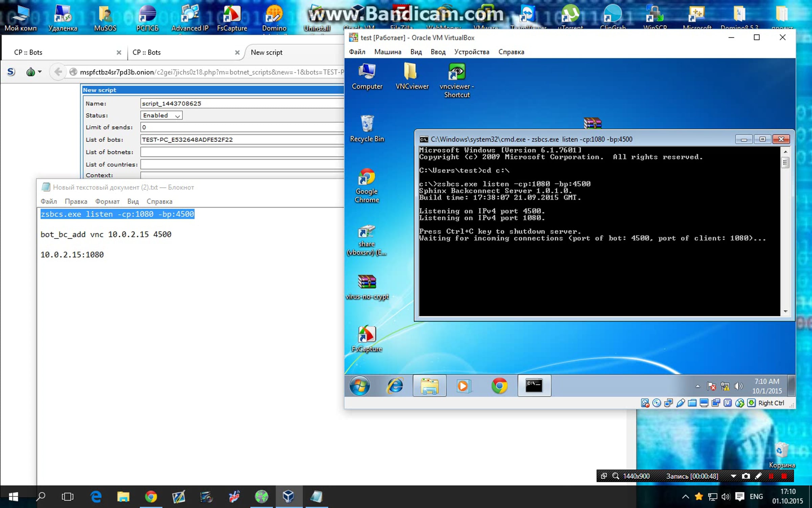The height and width of the screenshot is (508, 812).
Task: Open the Удаленка desktop shortcut
Action: pyautogui.click(x=63, y=18)
